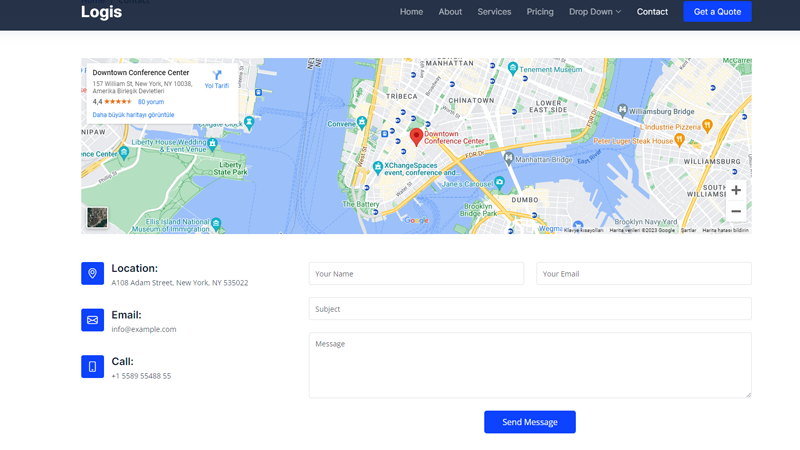Click the Logis site logo
This screenshot has height=450, width=800.
coord(101,12)
